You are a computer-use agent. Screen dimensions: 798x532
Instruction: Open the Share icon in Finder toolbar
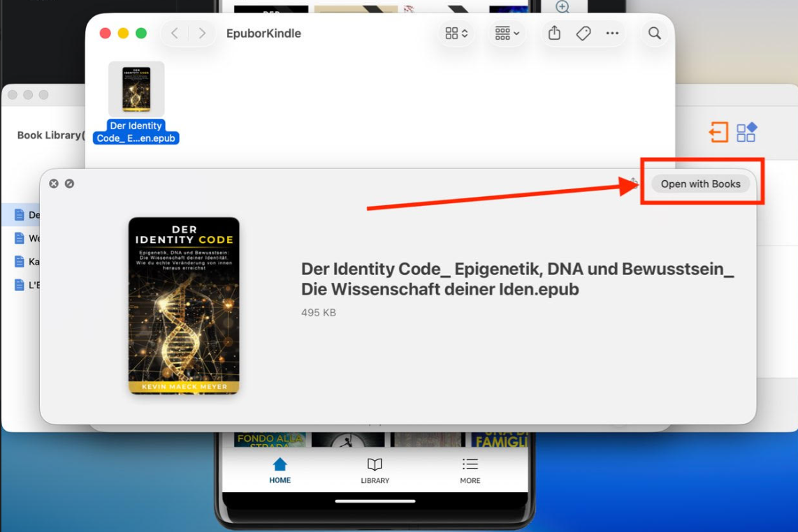[x=554, y=33]
